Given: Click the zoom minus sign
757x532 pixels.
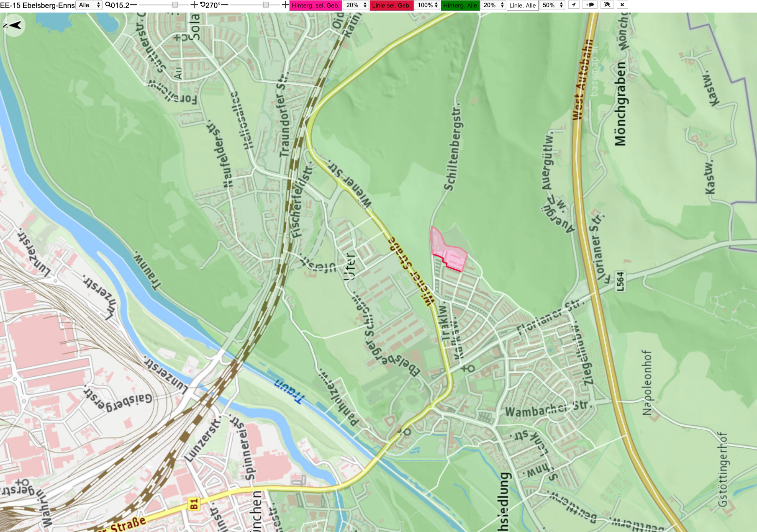Looking at the screenshot, I should (x=133, y=5).
